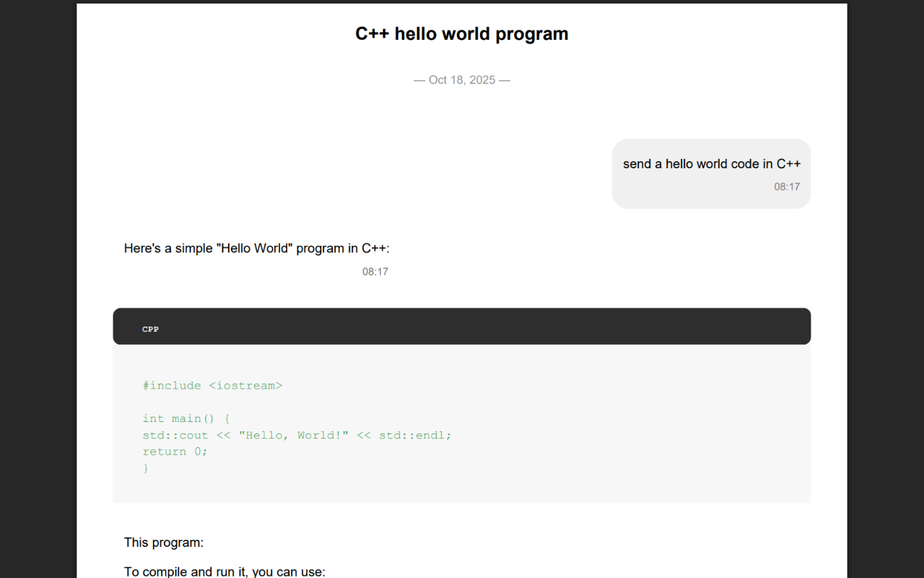The image size is (924, 578).
Task: Click the 08:17 timestamp under the assistant reply
Action: pos(375,271)
